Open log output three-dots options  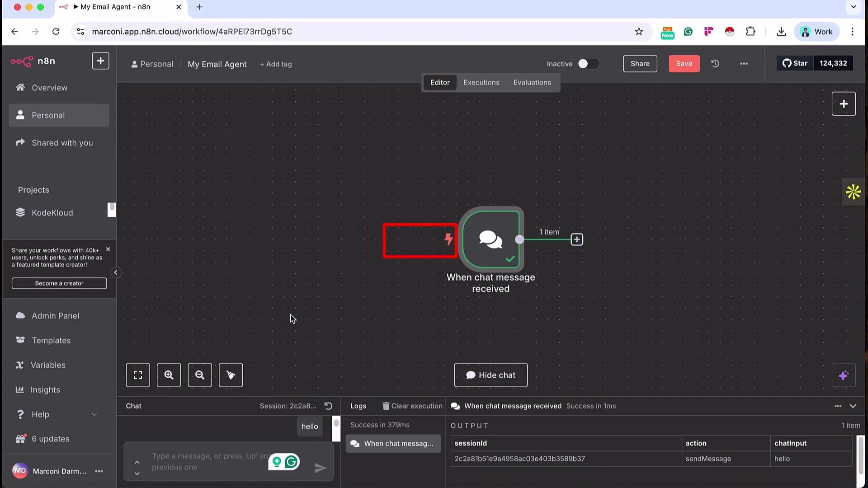838,406
